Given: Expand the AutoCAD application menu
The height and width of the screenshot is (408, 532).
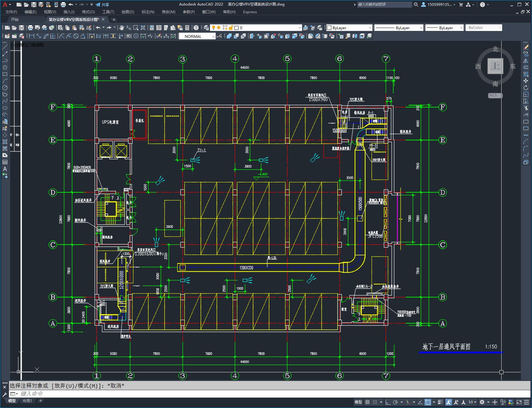Looking at the screenshot, I should click(x=6, y=5).
